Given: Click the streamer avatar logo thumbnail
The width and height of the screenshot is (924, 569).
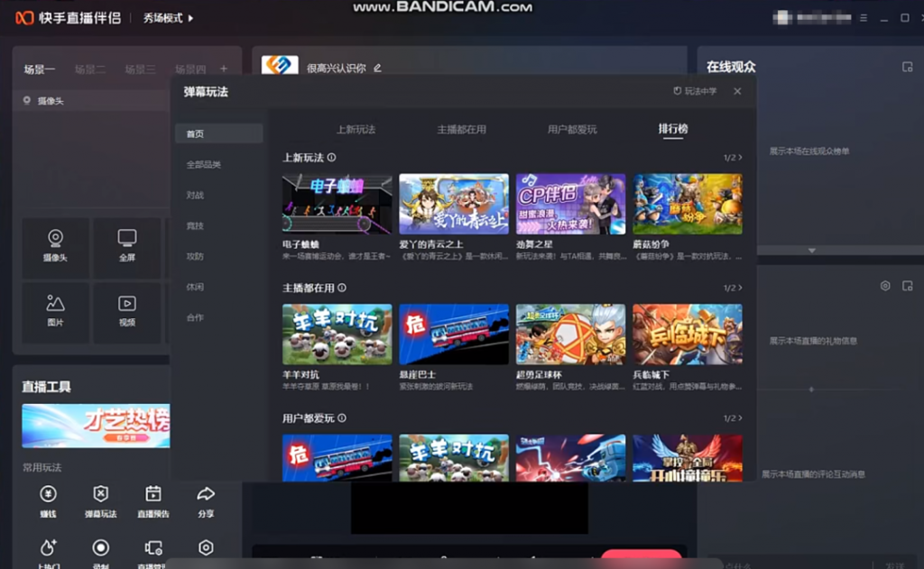Looking at the screenshot, I should click(x=280, y=66).
